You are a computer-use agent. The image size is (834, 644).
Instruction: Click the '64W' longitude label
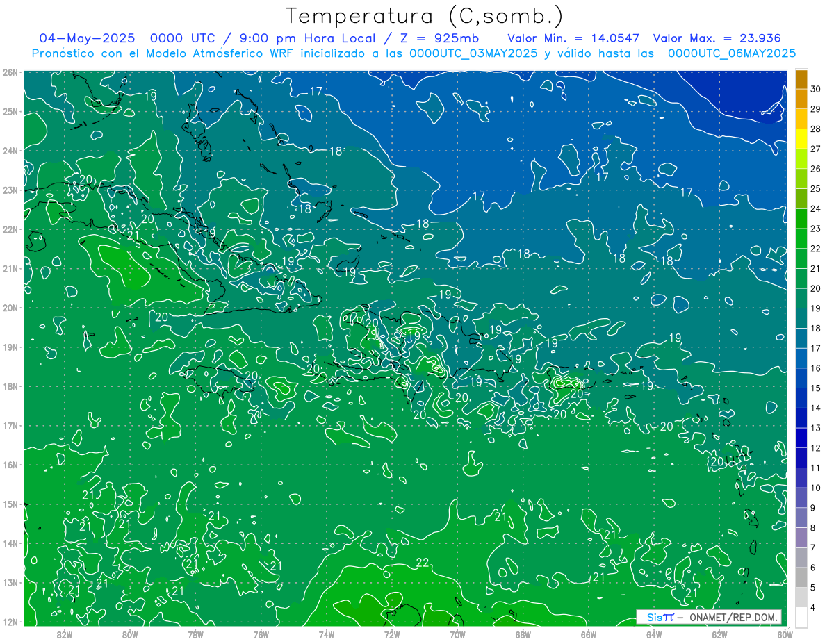click(x=653, y=634)
